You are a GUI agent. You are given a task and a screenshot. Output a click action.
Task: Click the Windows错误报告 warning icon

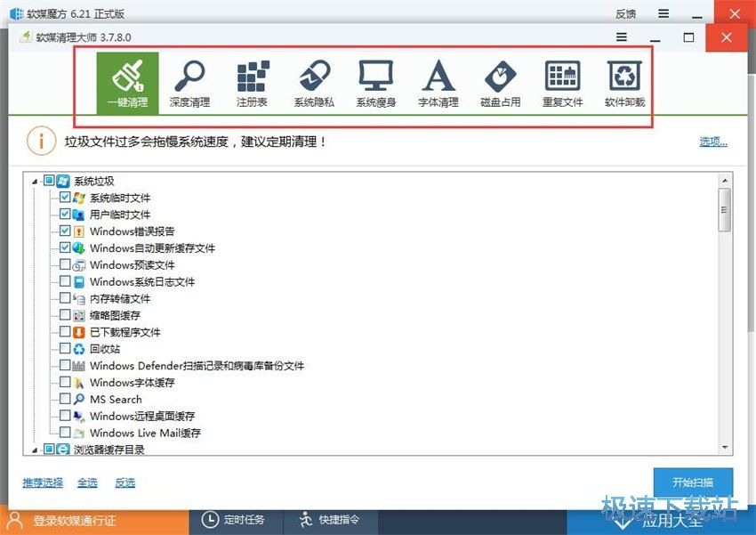click(79, 231)
